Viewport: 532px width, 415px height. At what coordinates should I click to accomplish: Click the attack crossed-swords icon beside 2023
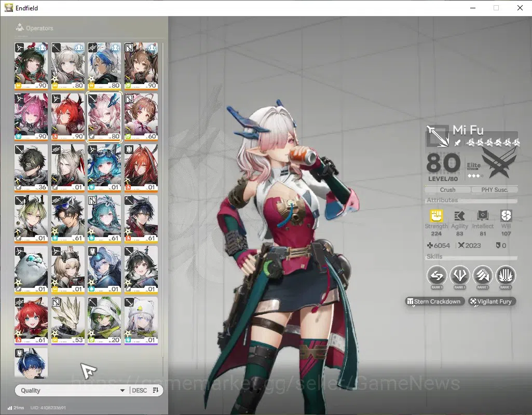461,245
